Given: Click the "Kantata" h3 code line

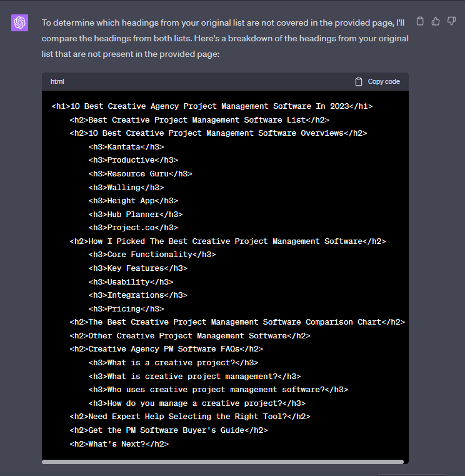Looking at the screenshot, I should tap(125, 147).
